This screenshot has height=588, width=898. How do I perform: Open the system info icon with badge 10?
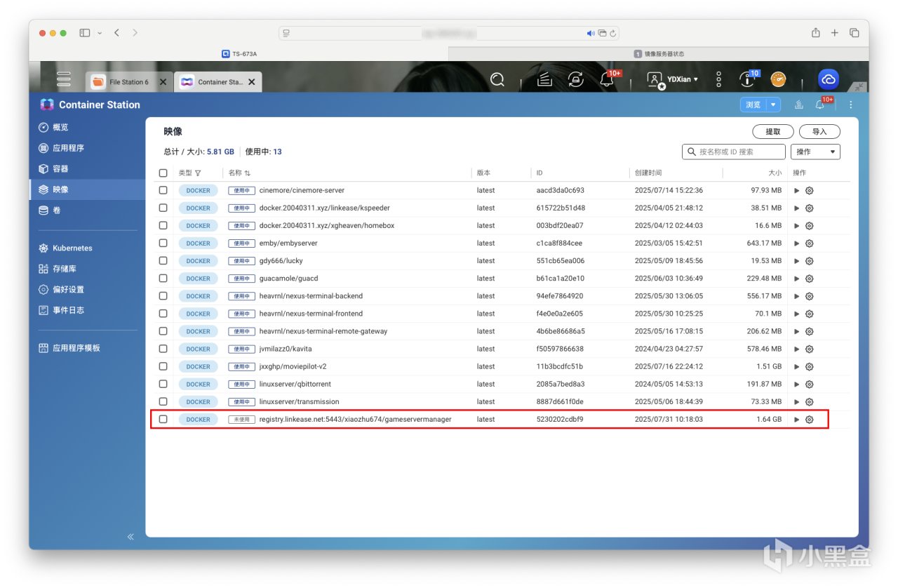748,80
